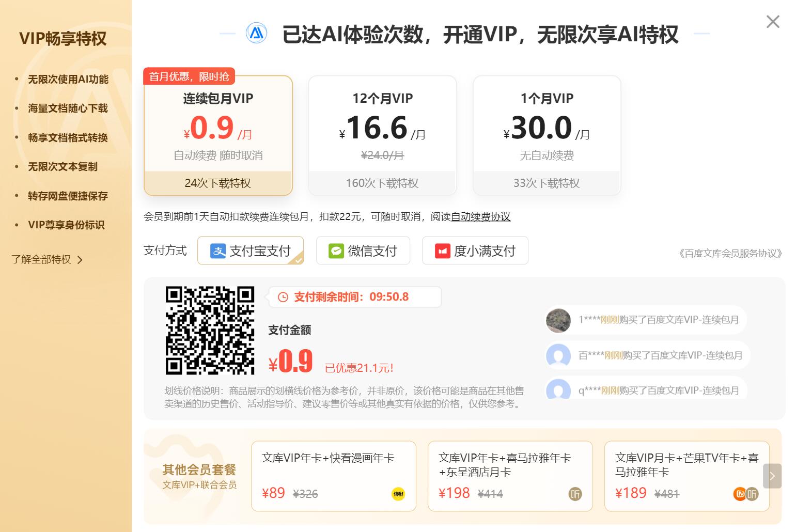Click 畅享文档格式转换 privilege item
This screenshot has width=796, height=532.
tap(68, 137)
